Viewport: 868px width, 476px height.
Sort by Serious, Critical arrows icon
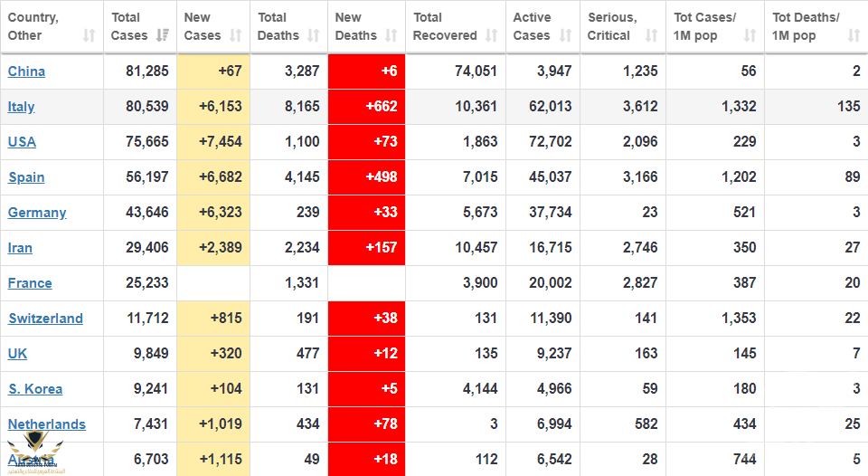[651, 35]
